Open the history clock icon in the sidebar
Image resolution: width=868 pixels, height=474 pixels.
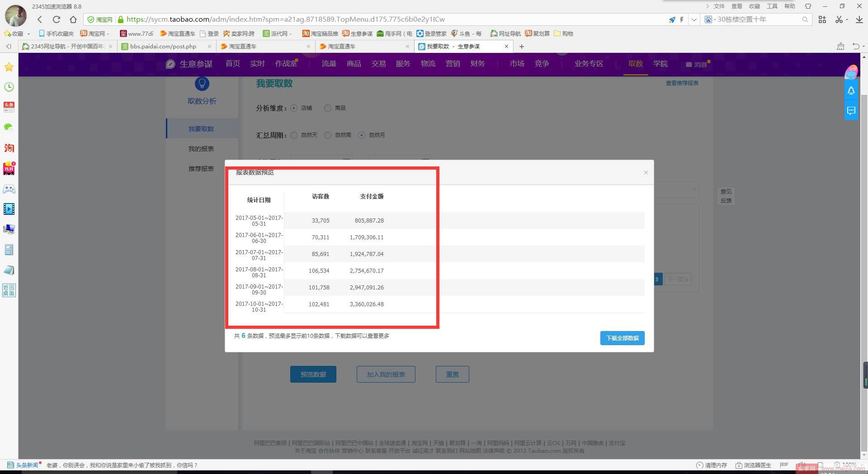pyautogui.click(x=9, y=87)
